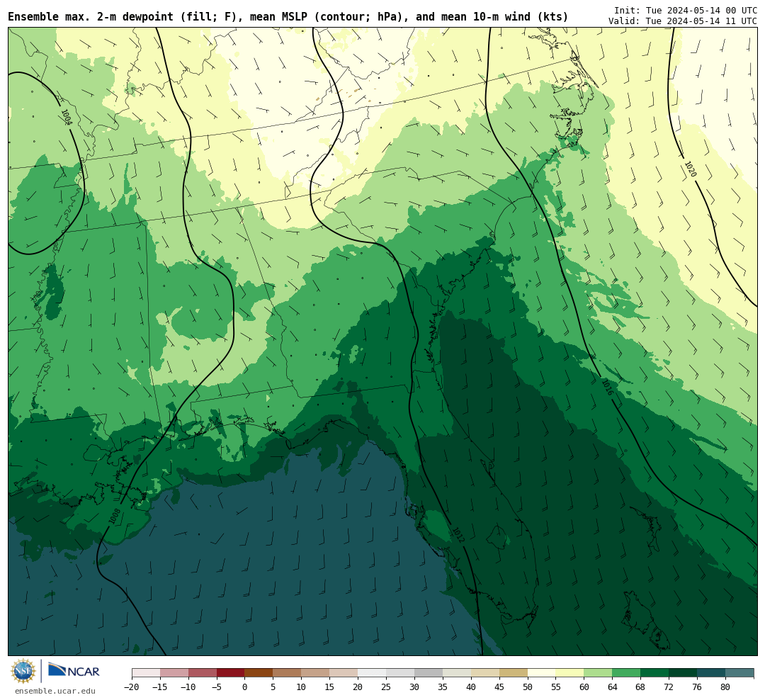This screenshot has height=700, width=765.
Task: Click the green swatch between 68 and 72
Action: click(x=655, y=673)
